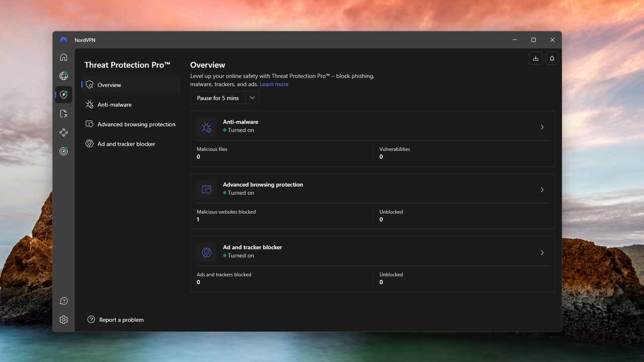The height and width of the screenshot is (362, 644).
Task: Open the file sharing sidebar icon
Action: pos(63,114)
